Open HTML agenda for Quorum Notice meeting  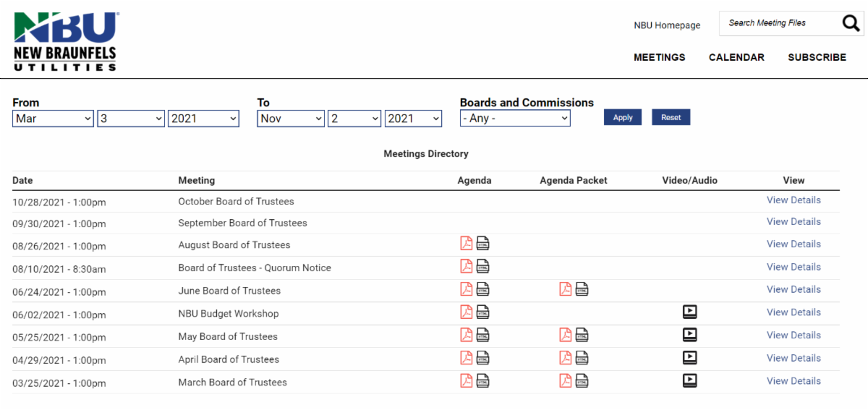click(x=482, y=267)
